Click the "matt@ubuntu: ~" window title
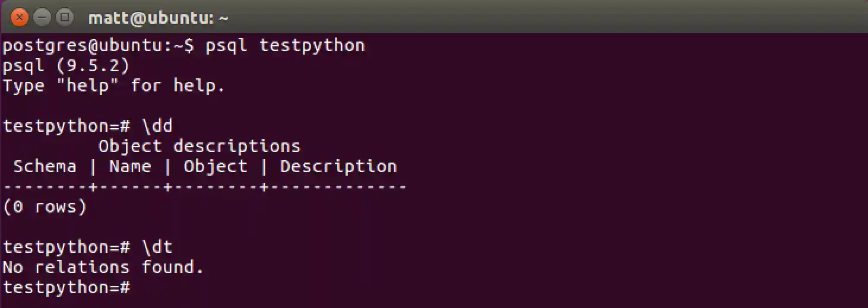 pyautogui.click(x=158, y=18)
